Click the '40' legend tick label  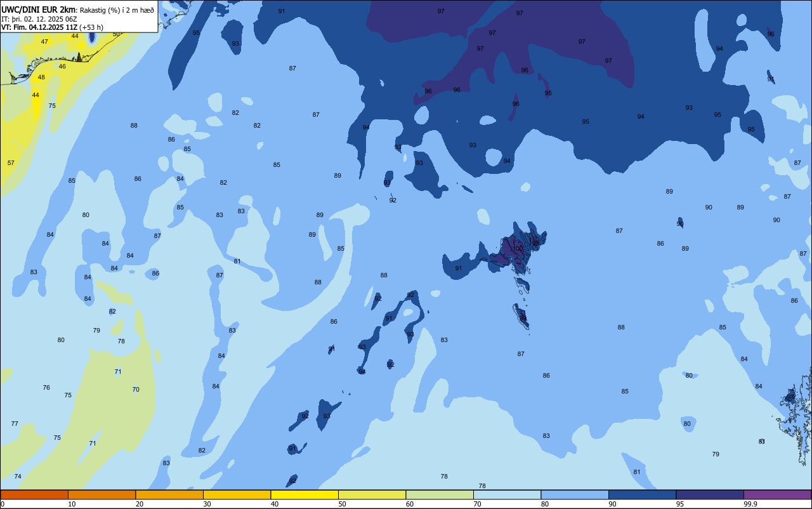(275, 504)
